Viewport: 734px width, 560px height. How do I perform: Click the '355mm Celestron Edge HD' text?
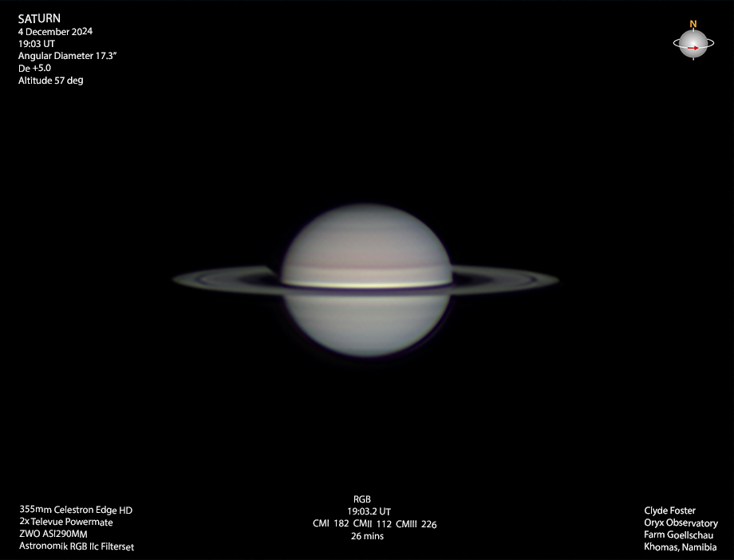(x=76, y=510)
